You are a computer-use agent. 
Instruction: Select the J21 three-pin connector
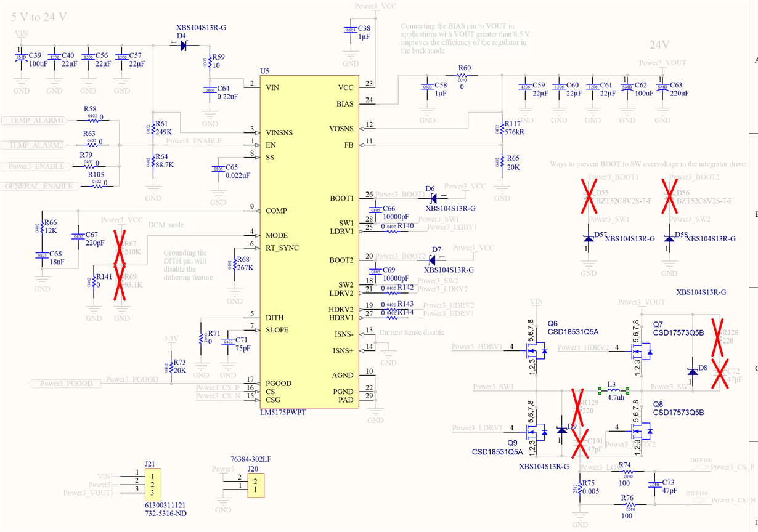154,484
